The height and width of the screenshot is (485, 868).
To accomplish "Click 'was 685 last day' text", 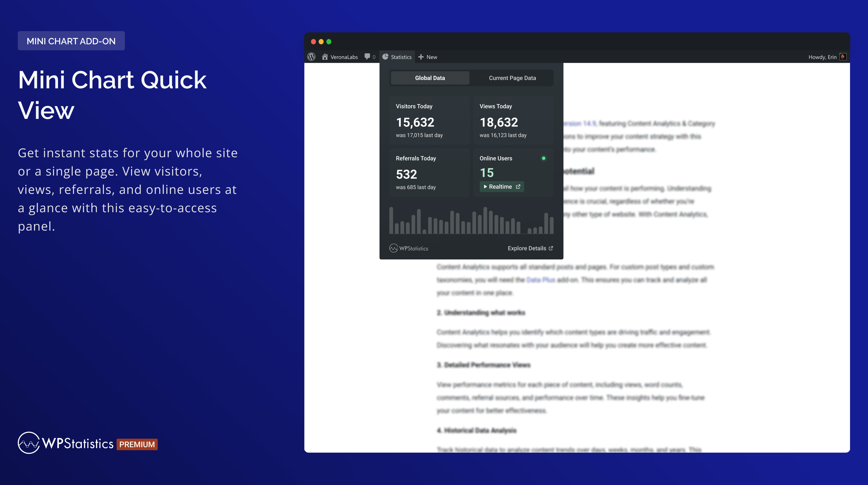I will (x=416, y=187).
